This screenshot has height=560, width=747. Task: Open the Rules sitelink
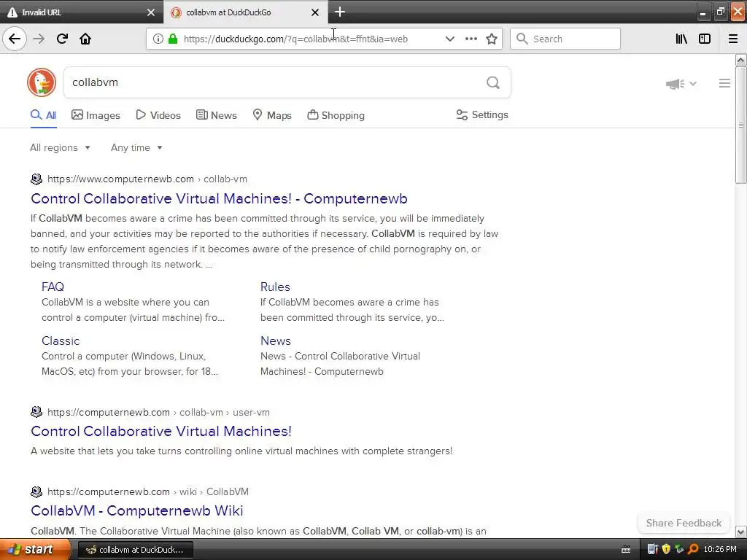coord(275,287)
